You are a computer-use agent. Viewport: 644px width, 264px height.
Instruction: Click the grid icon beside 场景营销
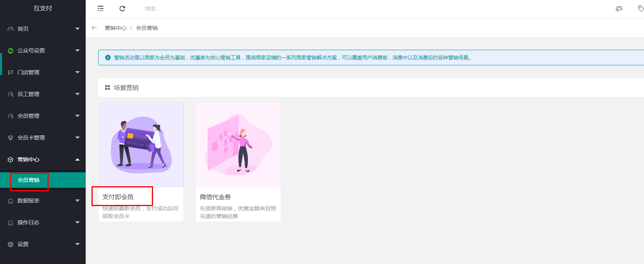(x=107, y=88)
